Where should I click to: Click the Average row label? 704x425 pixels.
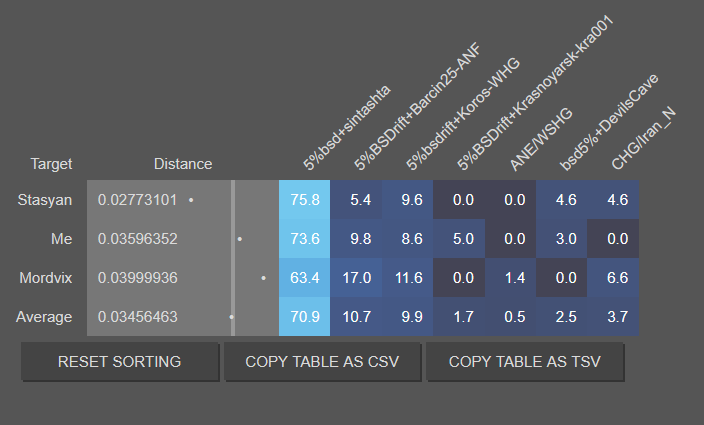tap(44, 317)
